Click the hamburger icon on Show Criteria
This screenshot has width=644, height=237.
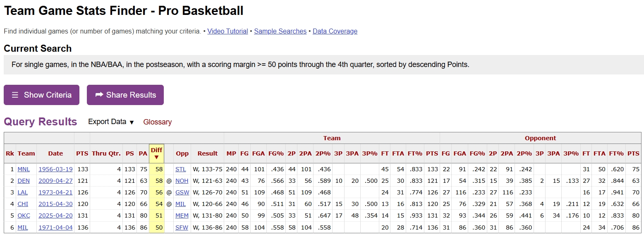pos(15,95)
